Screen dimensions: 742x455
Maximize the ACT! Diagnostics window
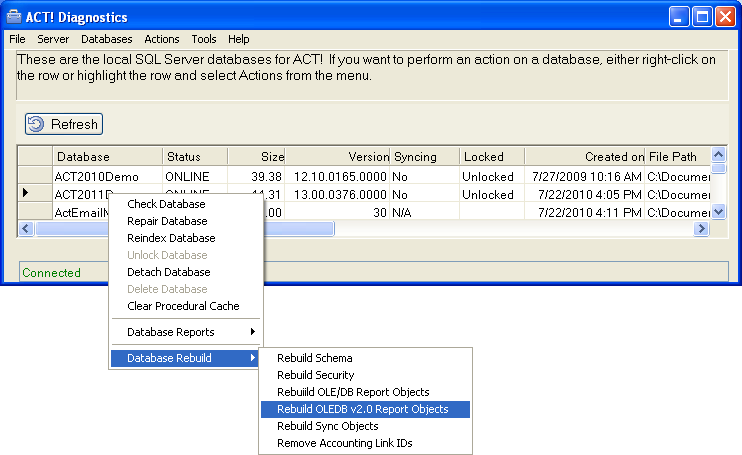click(x=702, y=17)
